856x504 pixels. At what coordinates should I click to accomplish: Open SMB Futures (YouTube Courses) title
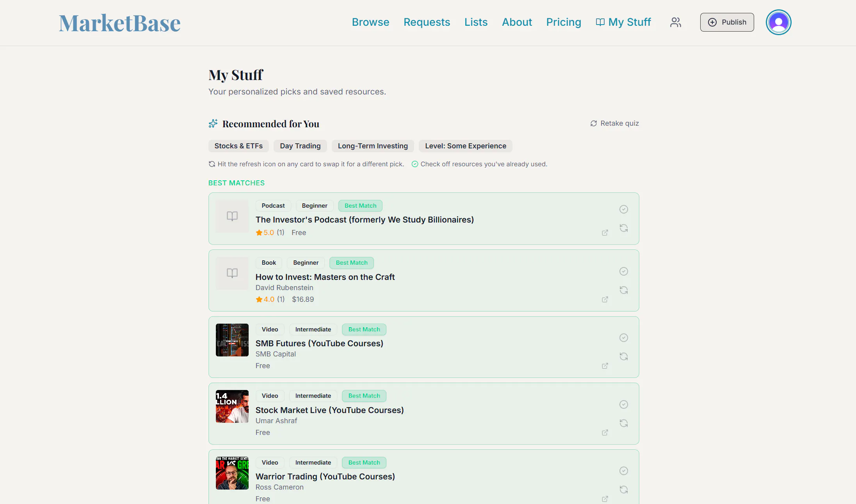(x=319, y=344)
